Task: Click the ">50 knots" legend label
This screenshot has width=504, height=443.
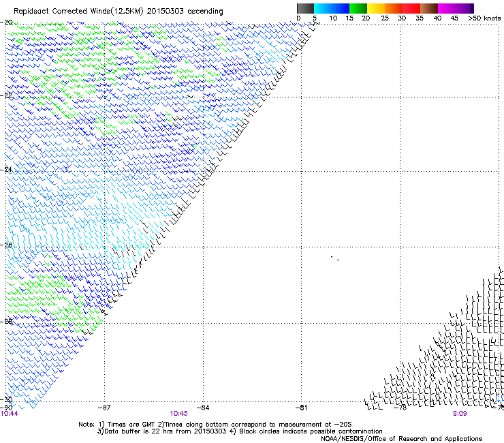Action: 484,18
